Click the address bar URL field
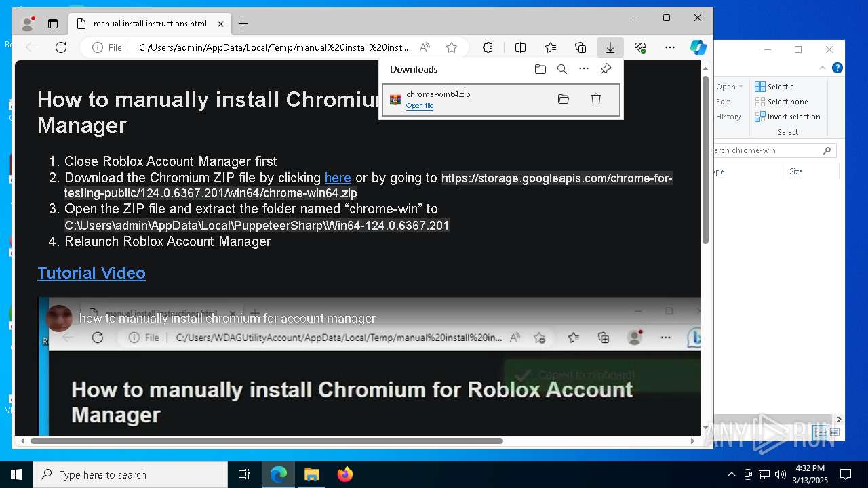 tap(274, 47)
